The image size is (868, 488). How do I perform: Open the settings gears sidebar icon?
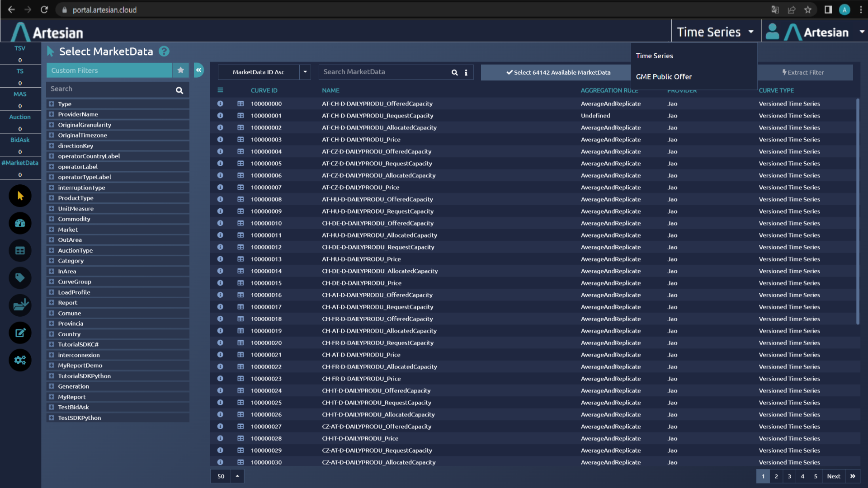pos(20,360)
